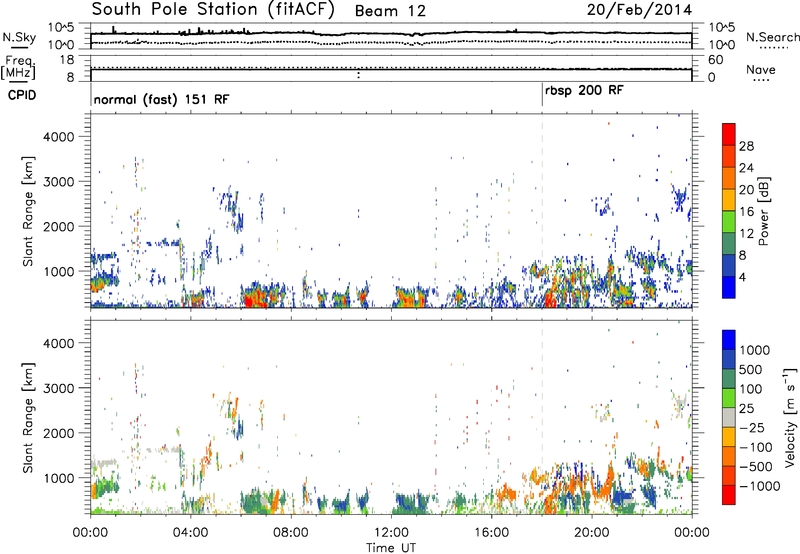The width and height of the screenshot is (800, 554).
Task: Click the blue bottom segment of Power colorbar
Action: tap(729, 287)
